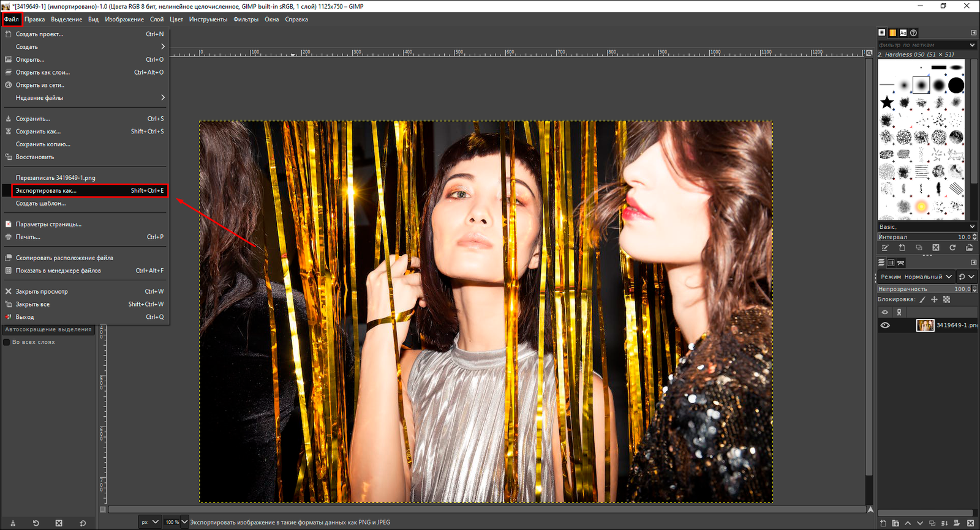The height and width of the screenshot is (530, 980).
Task: Expand the tag filter dropdown arrow
Action: (972, 45)
